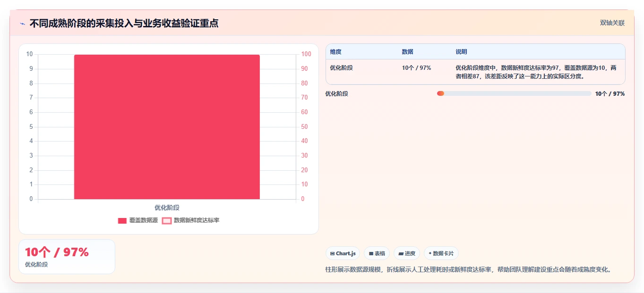Viewport: 644px width, 293px height.
Task: Click the 优化阶段 caption in data card
Action: (x=36, y=265)
